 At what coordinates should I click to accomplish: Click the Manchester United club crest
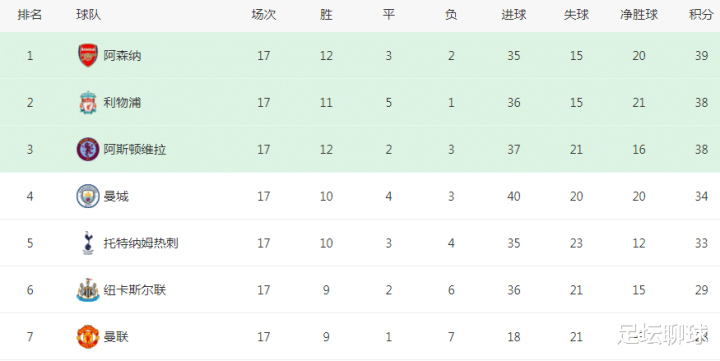pos(88,337)
